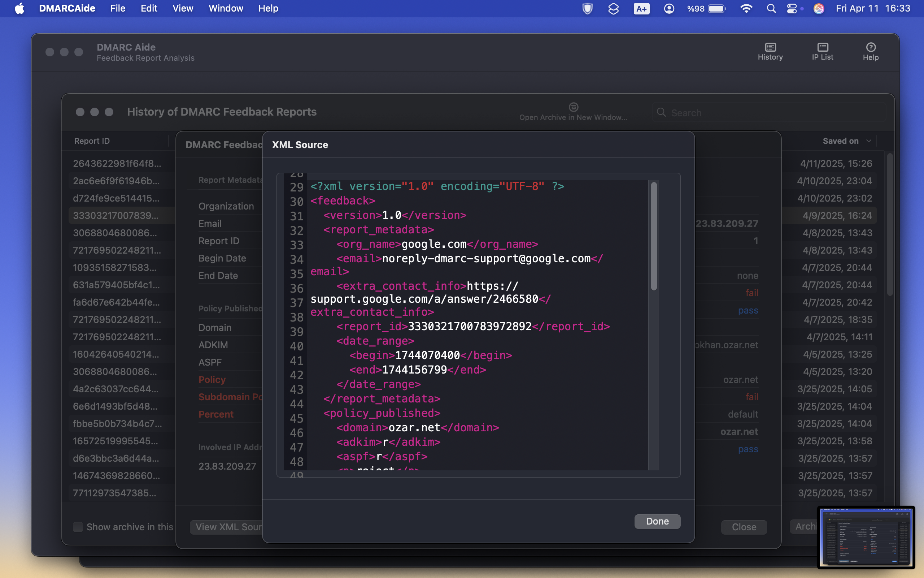The height and width of the screenshot is (578, 924).
Task: Click the A+ input source icon
Action: 641,8
